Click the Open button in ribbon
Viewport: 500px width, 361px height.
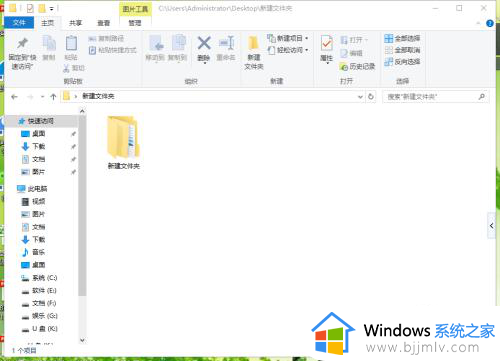click(x=354, y=40)
